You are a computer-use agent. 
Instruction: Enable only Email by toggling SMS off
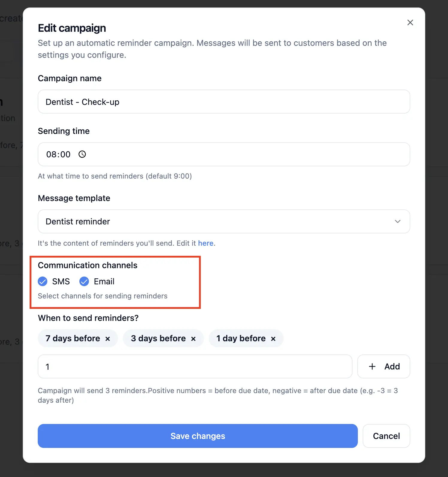[43, 281]
